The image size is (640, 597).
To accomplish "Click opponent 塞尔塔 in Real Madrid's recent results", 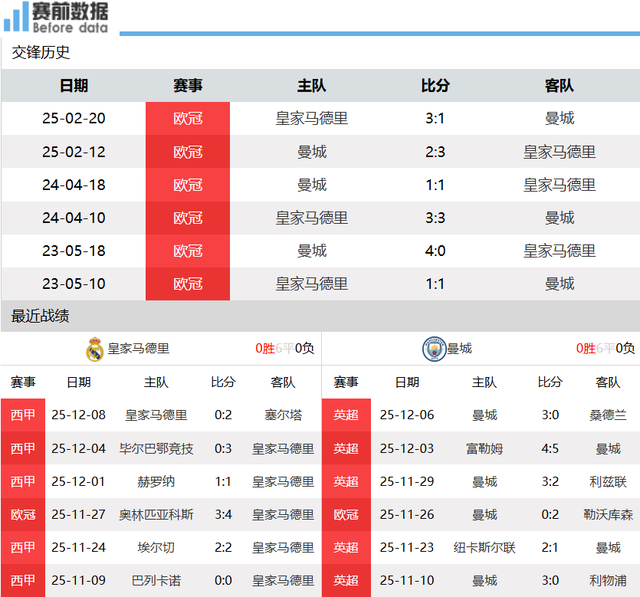I will (283, 415).
